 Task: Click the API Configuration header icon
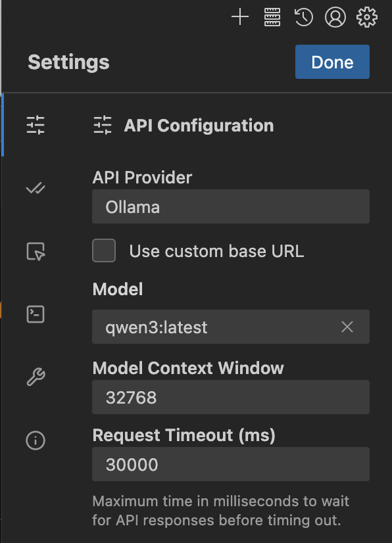coord(102,125)
